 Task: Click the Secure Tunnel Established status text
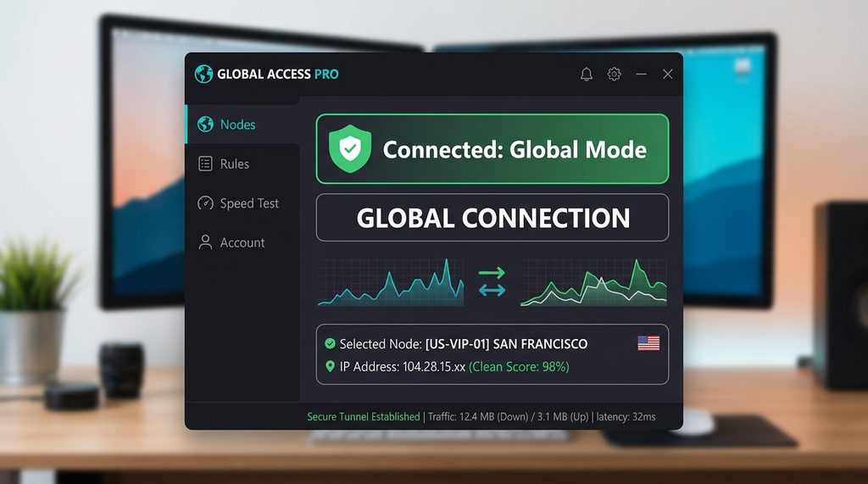[x=364, y=416]
